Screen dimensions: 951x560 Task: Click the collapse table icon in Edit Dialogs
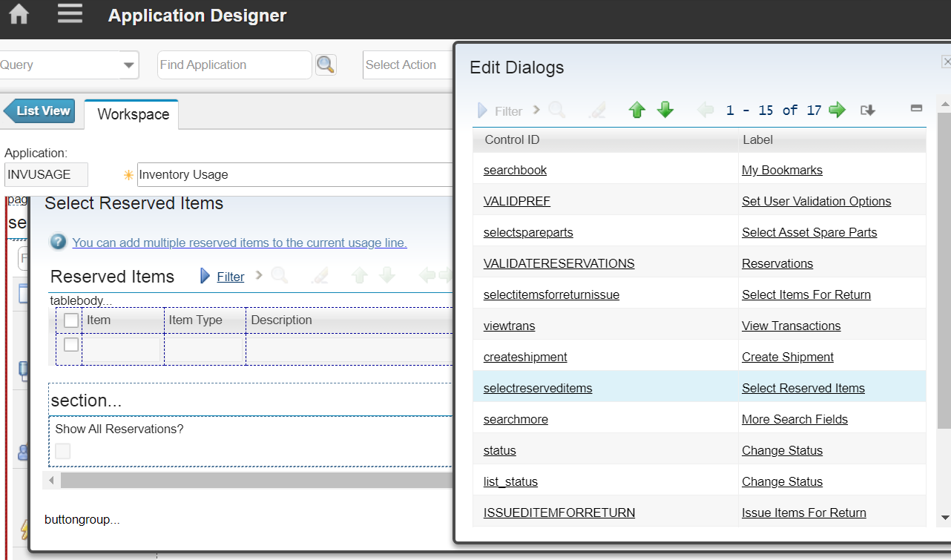coord(916,108)
